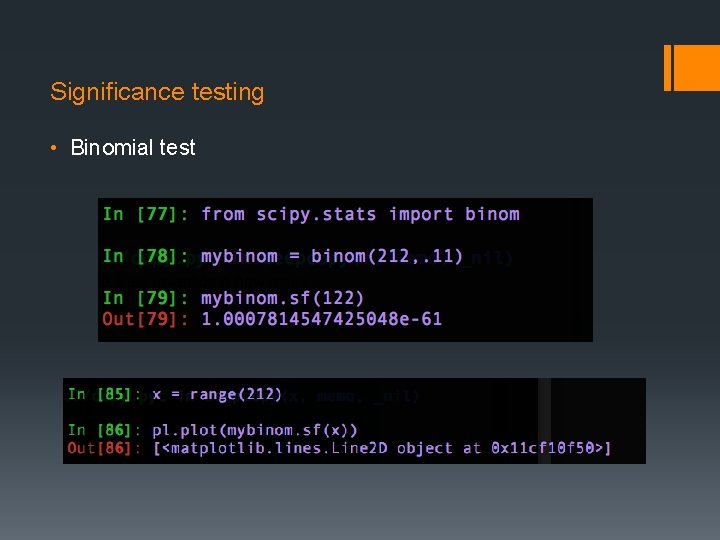Click the orange square decoration at top right
The width and height of the screenshot is (720, 540).
tap(698, 67)
